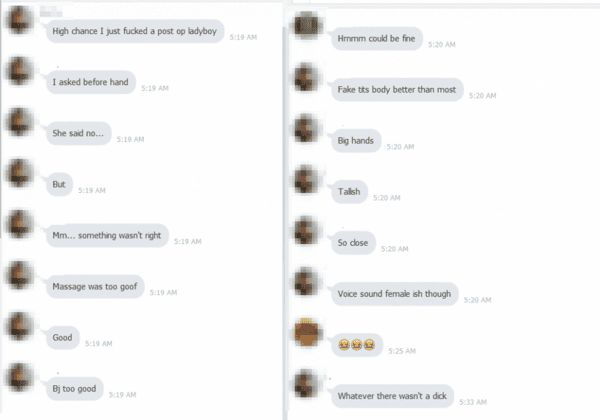Click the 5:25 AM timestamp beside emojis
Viewport: 600px width, 420px height.
coord(402,351)
